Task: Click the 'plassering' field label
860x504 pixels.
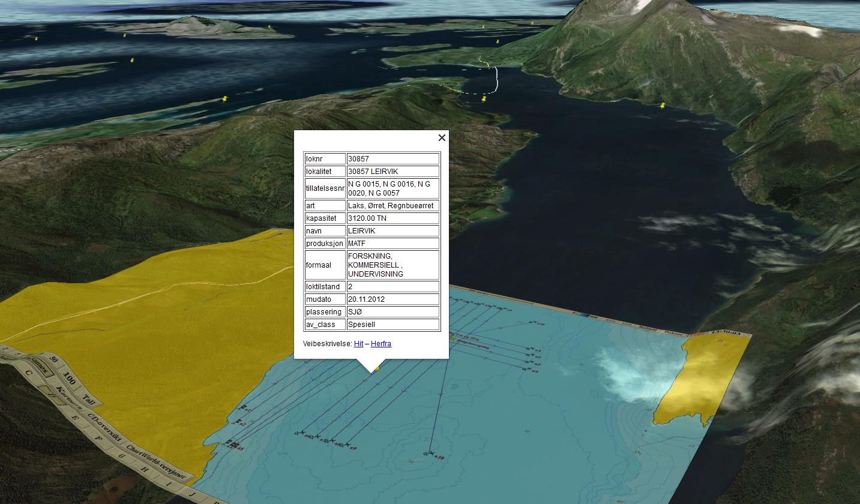Action: [x=325, y=312]
